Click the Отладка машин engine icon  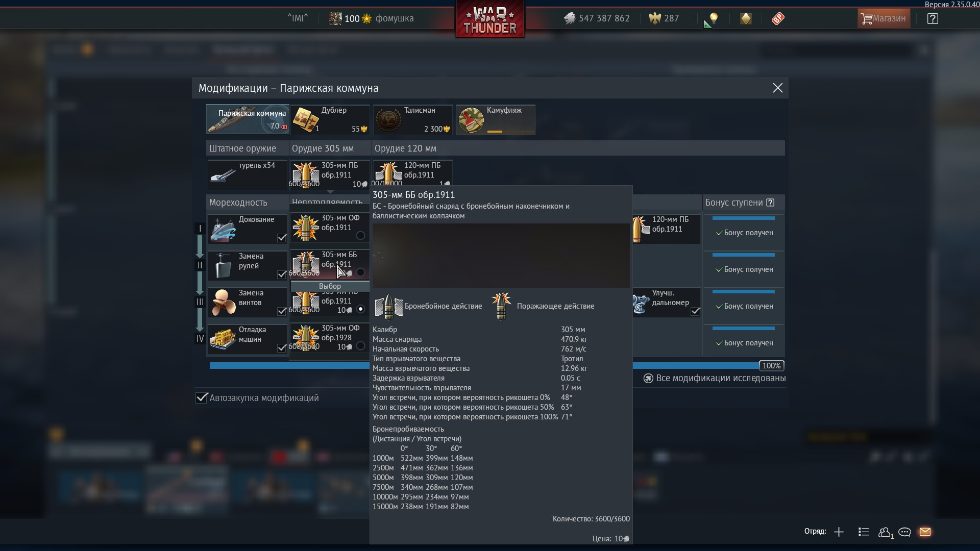[223, 339]
